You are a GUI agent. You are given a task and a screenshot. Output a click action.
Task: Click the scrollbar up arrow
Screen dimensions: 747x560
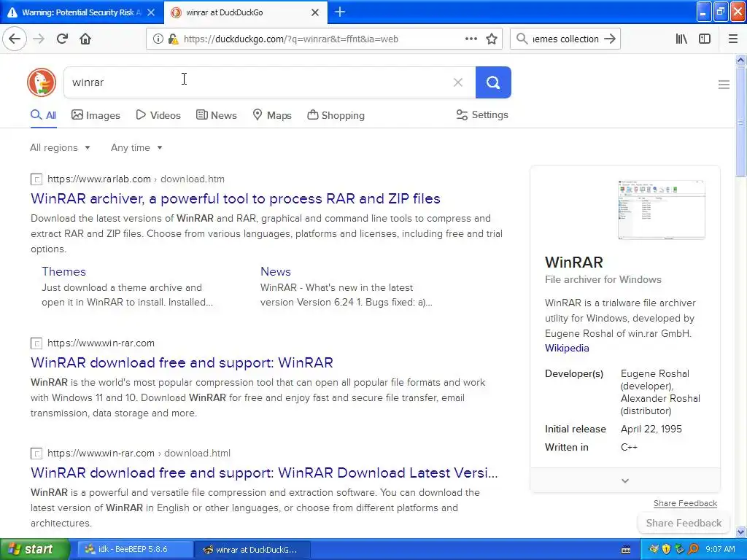coord(740,60)
